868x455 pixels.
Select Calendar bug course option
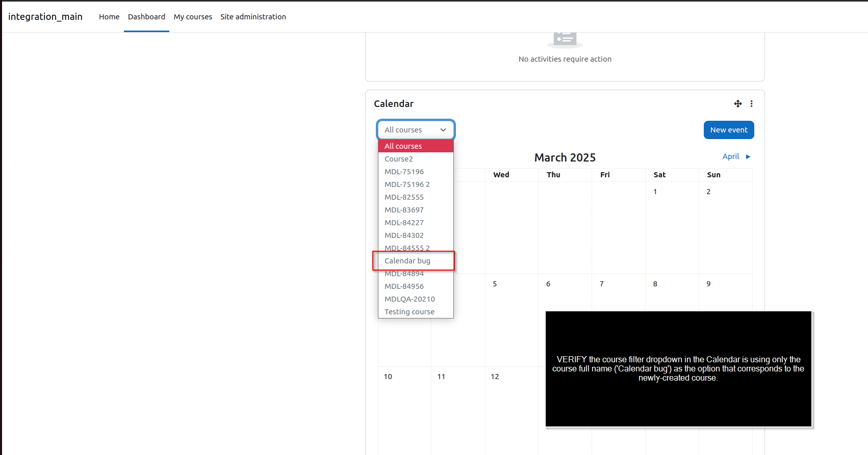click(x=416, y=261)
